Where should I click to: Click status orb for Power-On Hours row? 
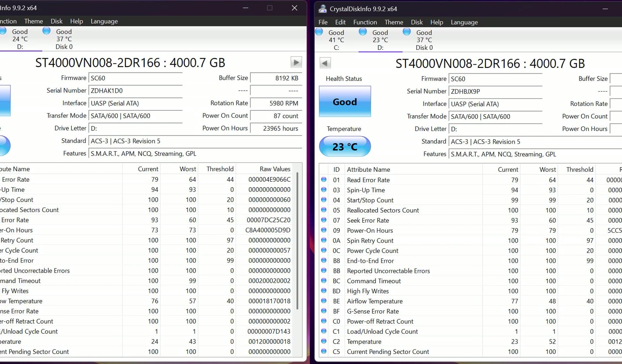coord(324,230)
